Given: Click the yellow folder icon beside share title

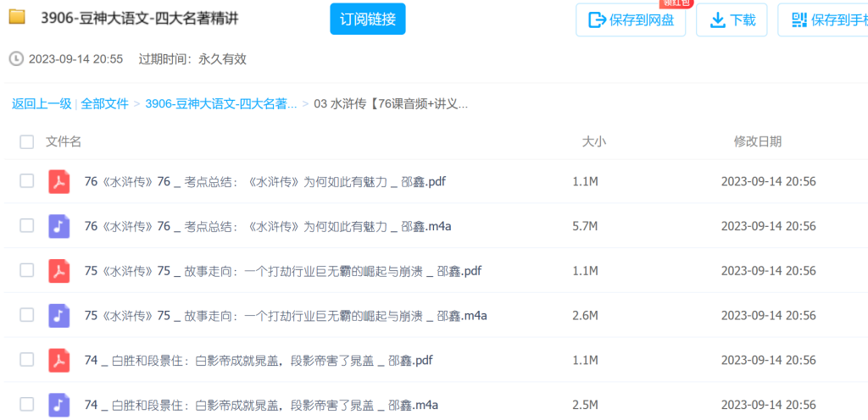Looking at the screenshot, I should point(17,18).
